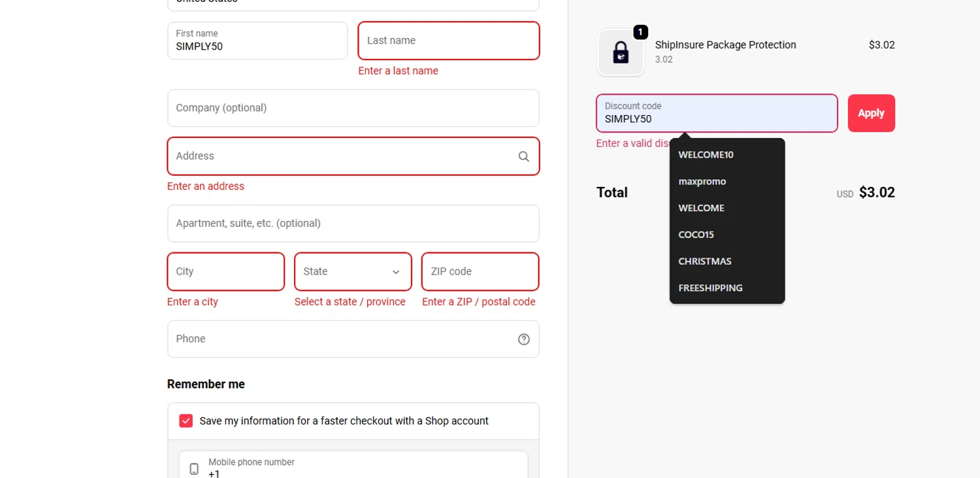Click the address search magnifier icon
Screen dimensions: 980x478
tap(523, 156)
